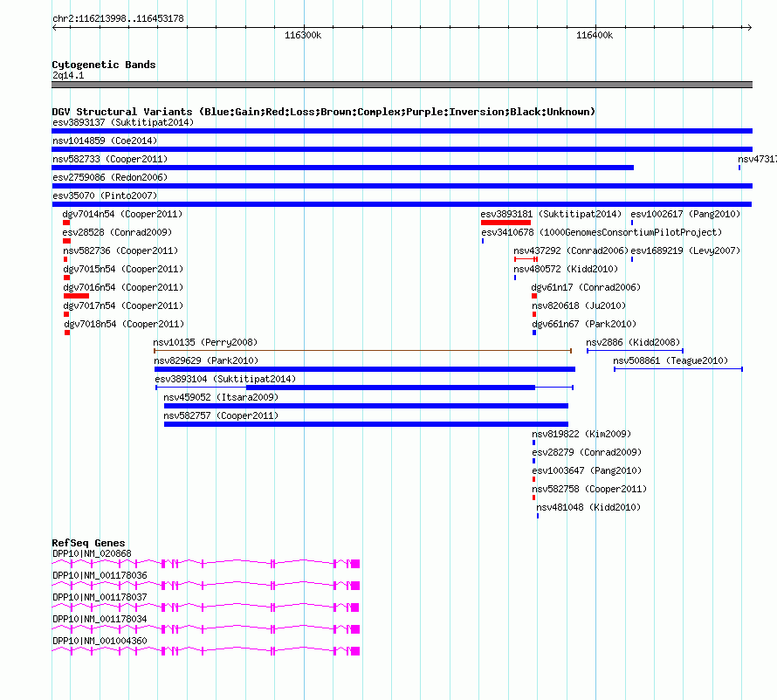Select esv28279 (Conrad2009) label
The width and height of the screenshot is (777, 700).
587,452
